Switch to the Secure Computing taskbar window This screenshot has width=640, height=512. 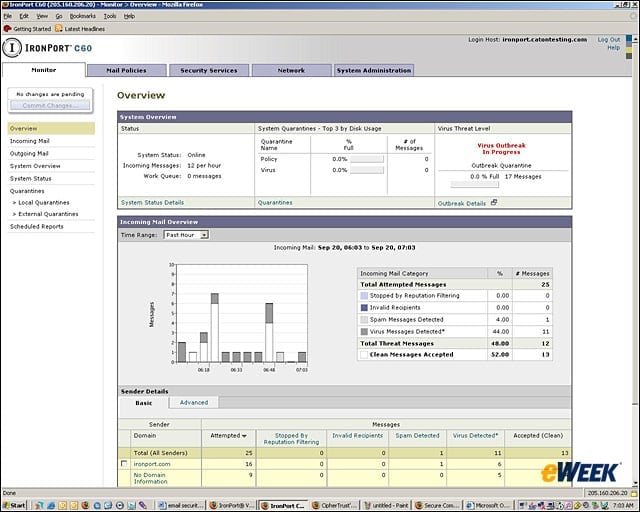[x=437, y=505]
